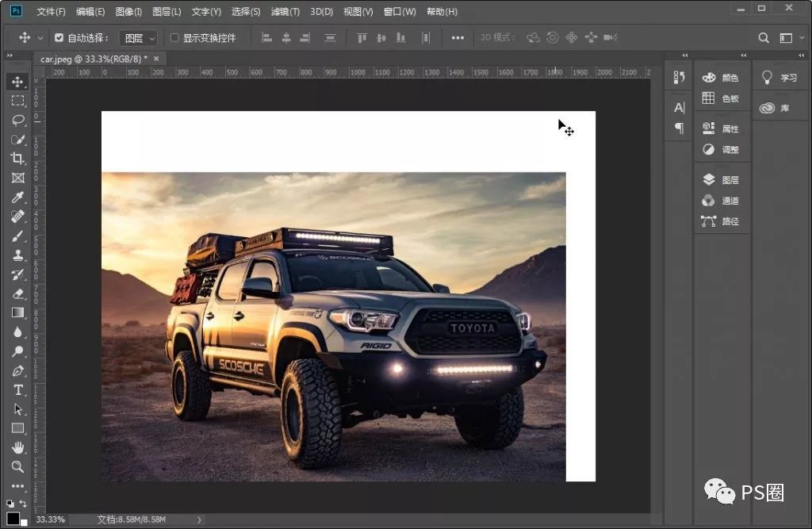Image resolution: width=812 pixels, height=529 pixels.
Task: Select the Rectangle shape tool
Action: coord(17,428)
